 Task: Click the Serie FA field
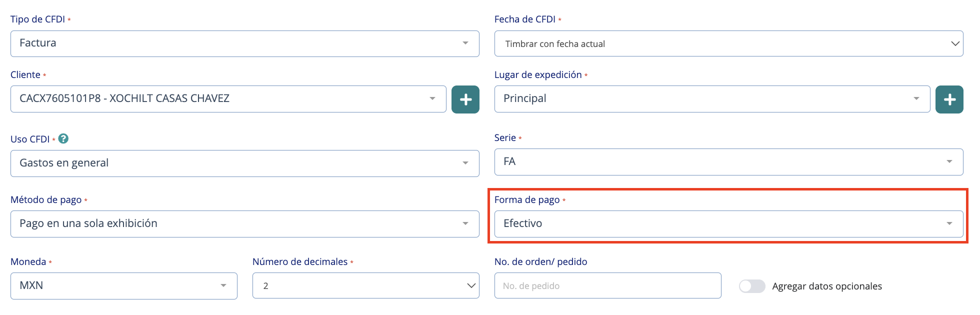coord(728,162)
